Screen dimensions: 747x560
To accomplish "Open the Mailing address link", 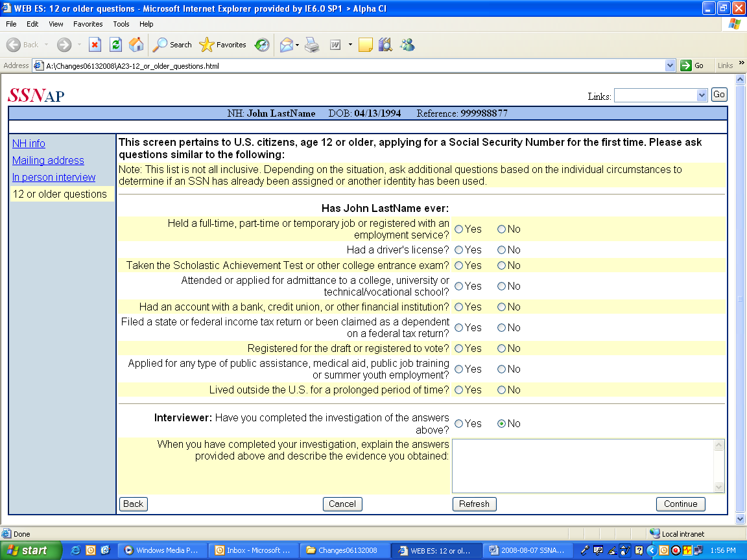I will pos(48,161).
